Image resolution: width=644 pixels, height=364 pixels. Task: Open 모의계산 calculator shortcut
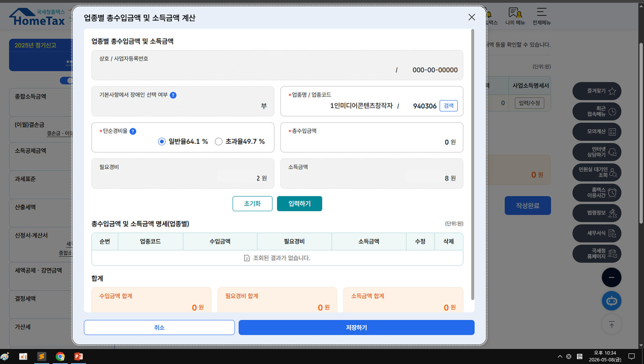click(x=597, y=131)
